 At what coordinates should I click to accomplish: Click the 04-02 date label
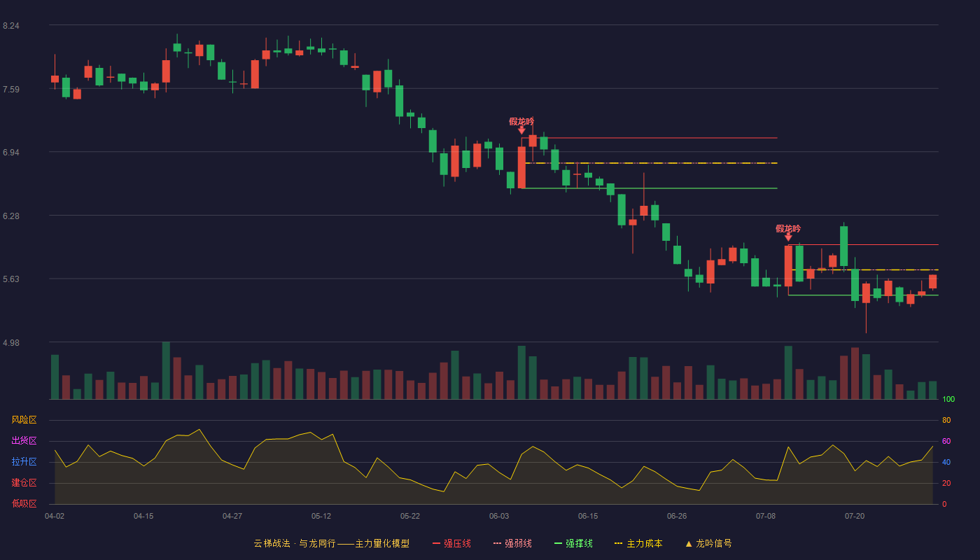pyautogui.click(x=55, y=516)
